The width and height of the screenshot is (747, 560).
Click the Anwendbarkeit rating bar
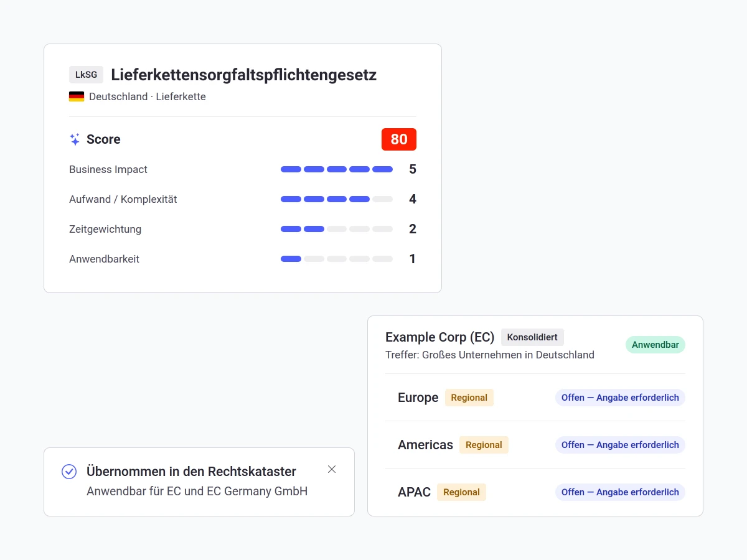point(337,259)
